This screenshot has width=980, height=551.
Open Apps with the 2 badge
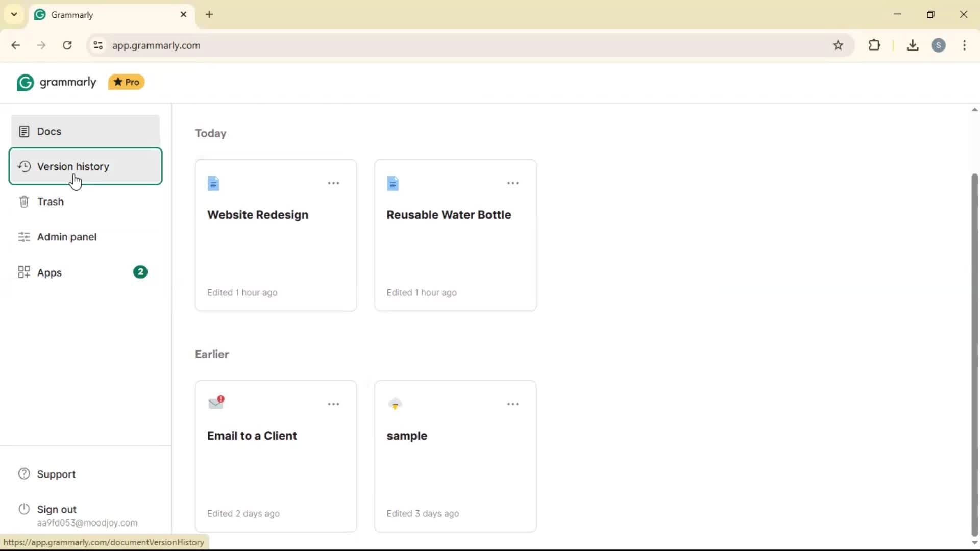point(49,272)
